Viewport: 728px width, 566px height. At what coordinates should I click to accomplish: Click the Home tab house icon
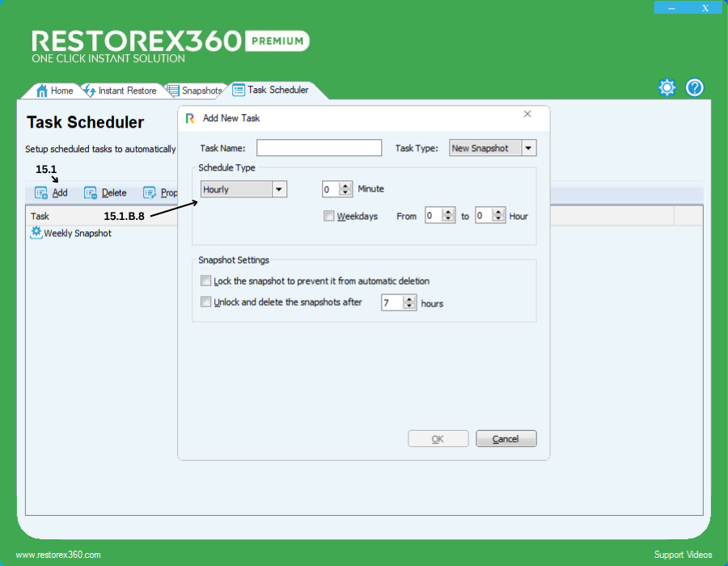pyautogui.click(x=42, y=91)
